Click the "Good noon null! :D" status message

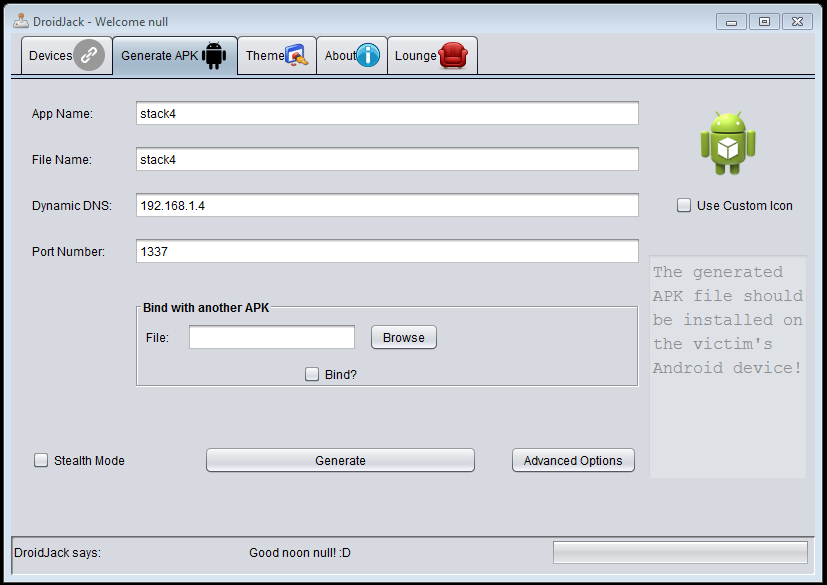pos(300,553)
